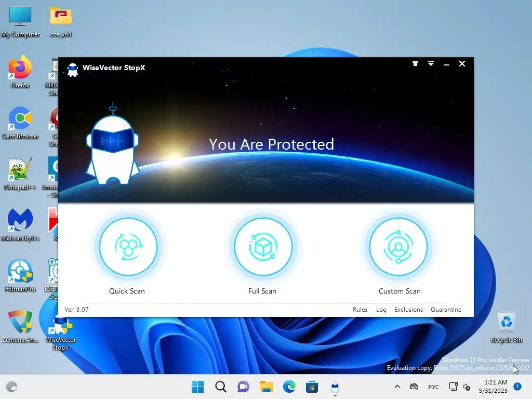Open the notification center badge
532x399 pixels.
517,387
